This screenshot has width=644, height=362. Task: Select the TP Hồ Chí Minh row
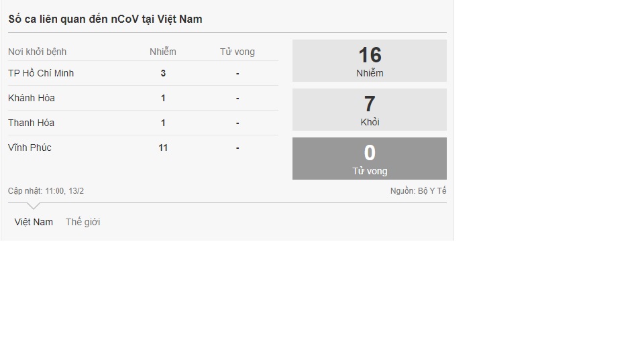[x=41, y=73]
